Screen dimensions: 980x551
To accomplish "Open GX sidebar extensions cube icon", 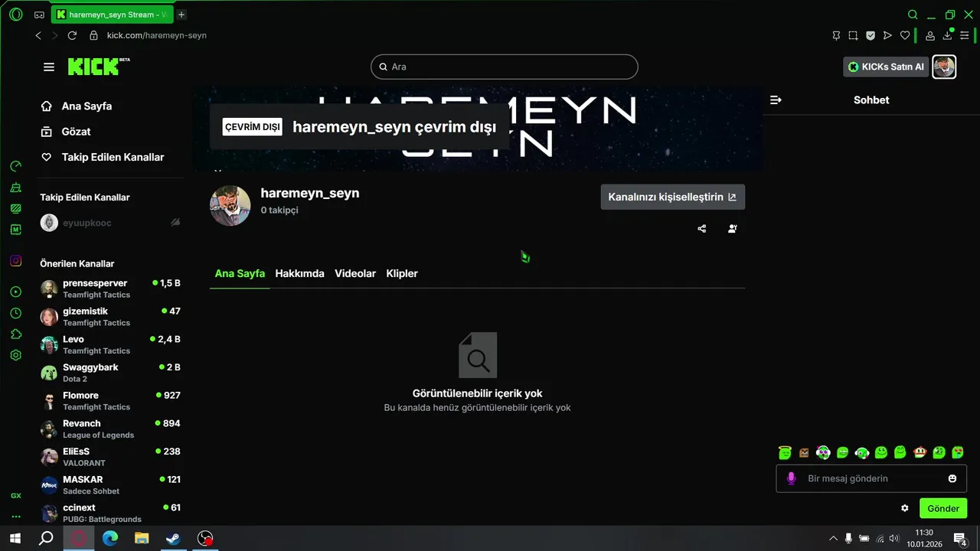I will tap(15, 334).
